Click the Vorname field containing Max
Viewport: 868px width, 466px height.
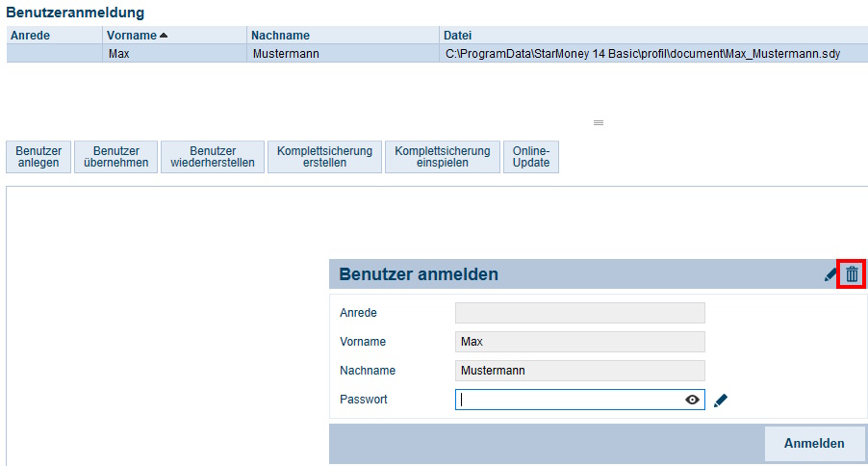pyautogui.click(x=579, y=342)
